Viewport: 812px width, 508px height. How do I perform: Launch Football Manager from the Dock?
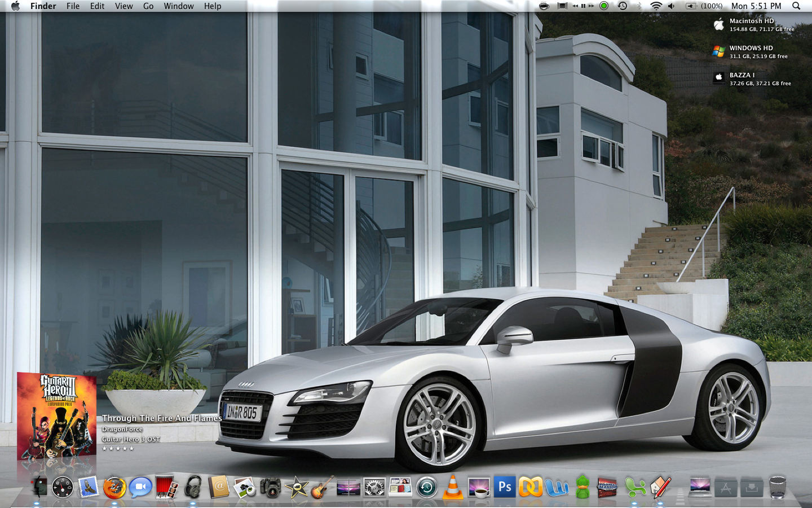(x=608, y=487)
